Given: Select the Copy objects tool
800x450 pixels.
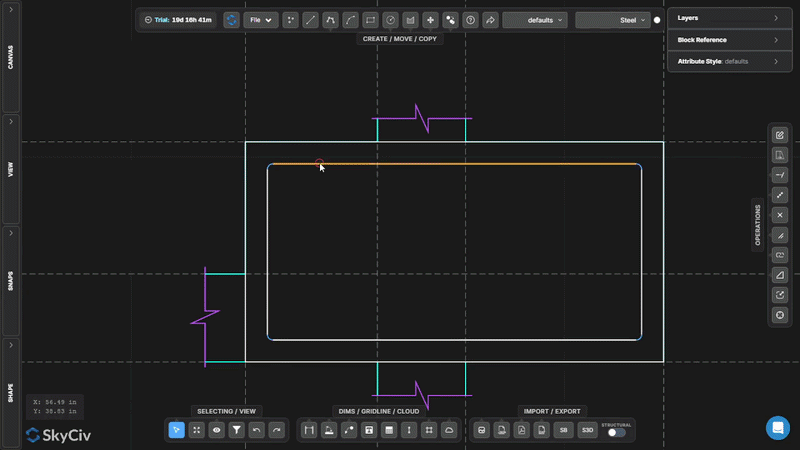Looking at the screenshot, I should pyautogui.click(x=451, y=20).
